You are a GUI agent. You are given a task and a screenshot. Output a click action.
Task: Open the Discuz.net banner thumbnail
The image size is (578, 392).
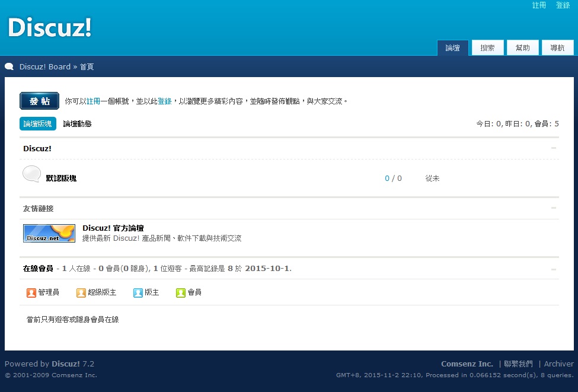(x=49, y=233)
